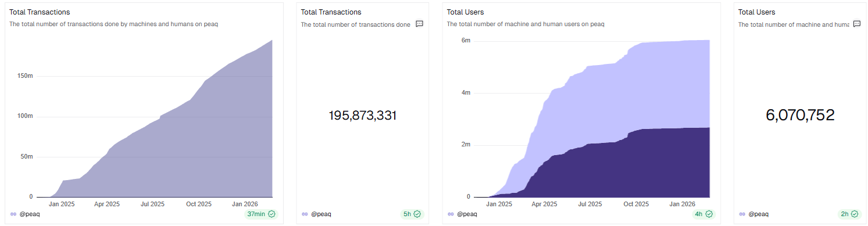
Task: Click the check icon beside 5h
Action: [x=417, y=214]
